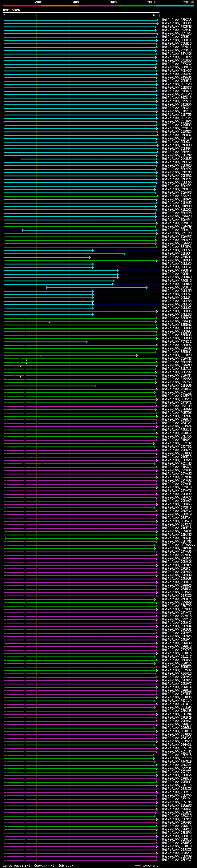
Task: Select label UniRef100_Q84KQ4
Action: click(x=176, y=257)
